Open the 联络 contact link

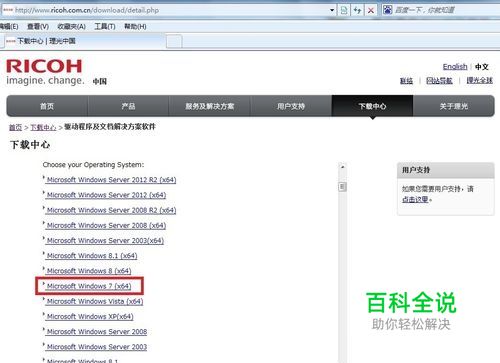pyautogui.click(x=406, y=81)
